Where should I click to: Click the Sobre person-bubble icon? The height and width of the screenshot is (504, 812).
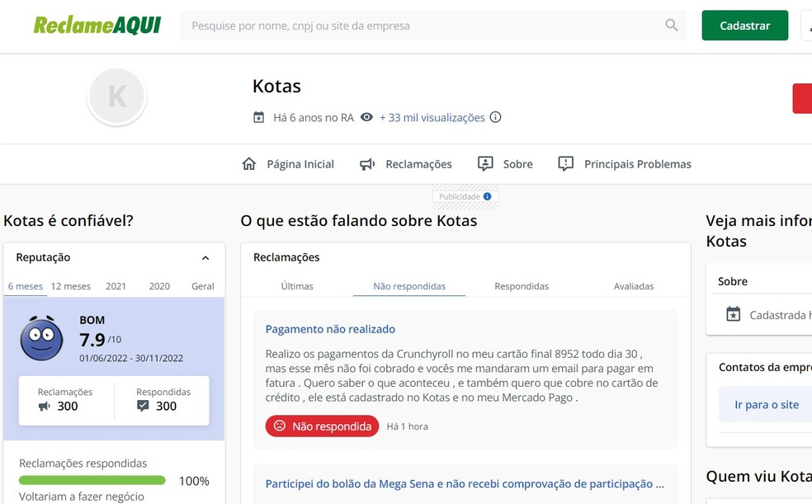pos(485,164)
